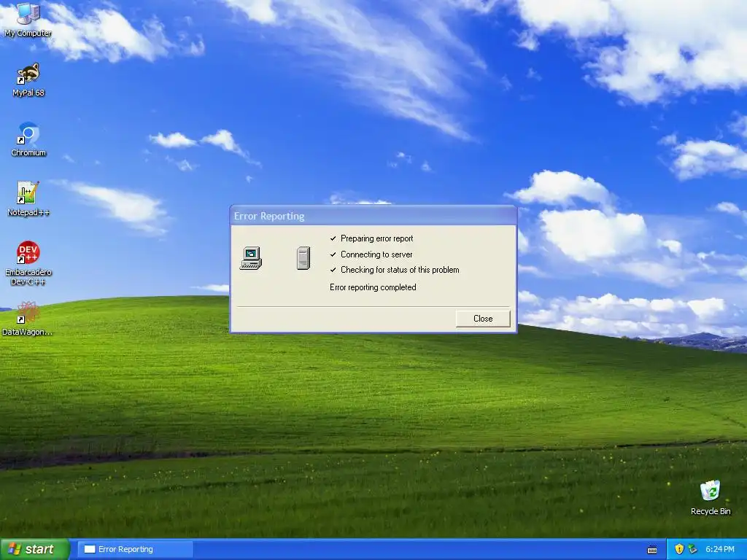Viewport: 747px width, 560px height.
Task: Click the computer icon in Error Reporting
Action: (251, 258)
